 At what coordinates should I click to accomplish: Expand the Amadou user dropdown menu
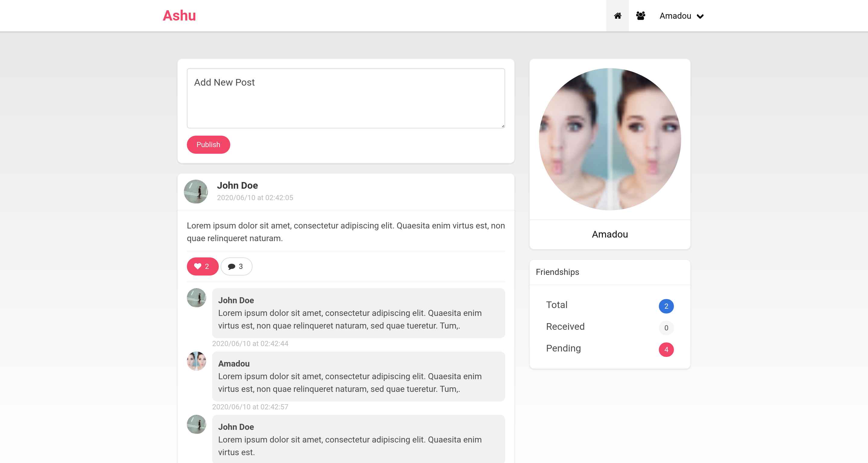click(681, 16)
